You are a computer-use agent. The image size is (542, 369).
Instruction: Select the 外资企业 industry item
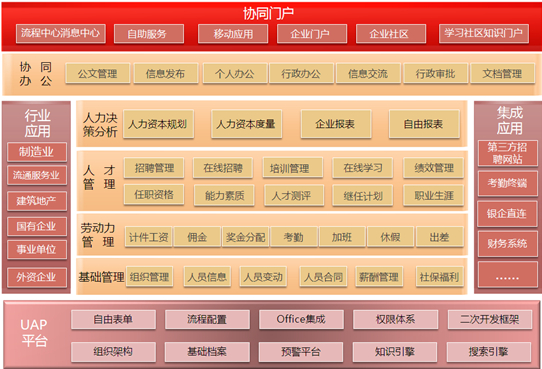click(x=37, y=277)
